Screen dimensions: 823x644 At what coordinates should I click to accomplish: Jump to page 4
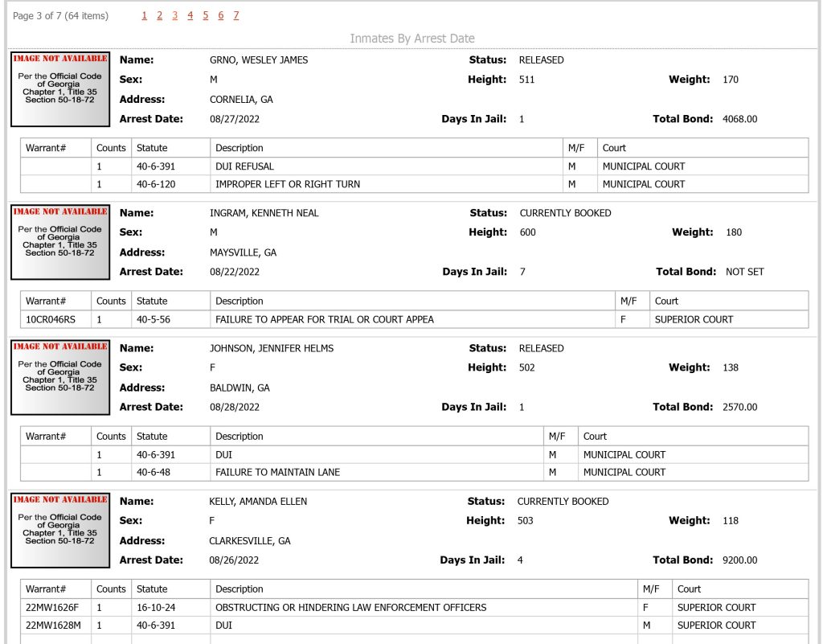190,16
